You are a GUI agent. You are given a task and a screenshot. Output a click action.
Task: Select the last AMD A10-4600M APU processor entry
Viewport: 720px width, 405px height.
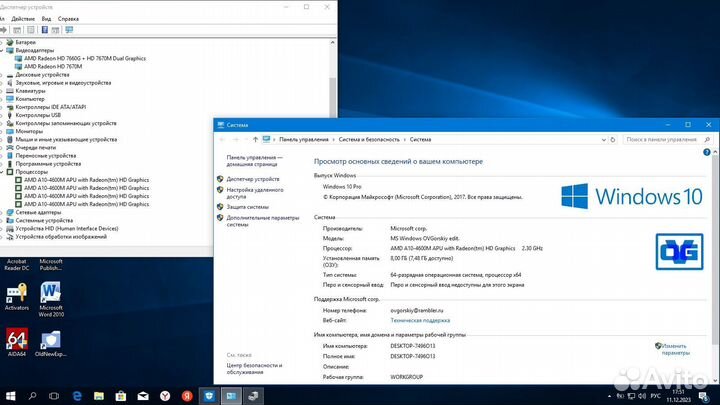click(86, 204)
